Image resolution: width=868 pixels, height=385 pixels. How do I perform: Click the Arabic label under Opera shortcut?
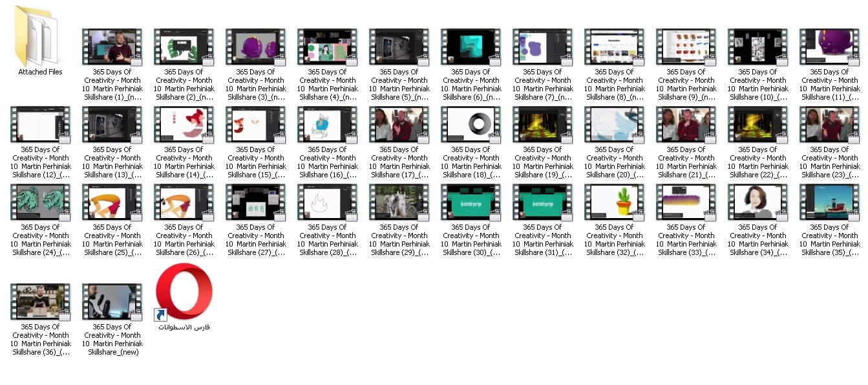tap(184, 327)
